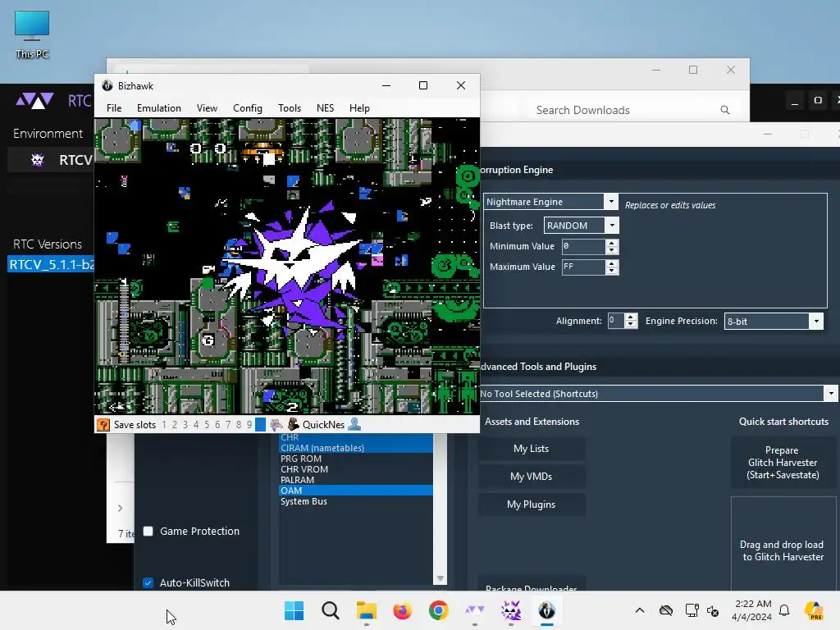
Task: Switch to Bizhawk taskbar icon
Action: tap(546, 610)
